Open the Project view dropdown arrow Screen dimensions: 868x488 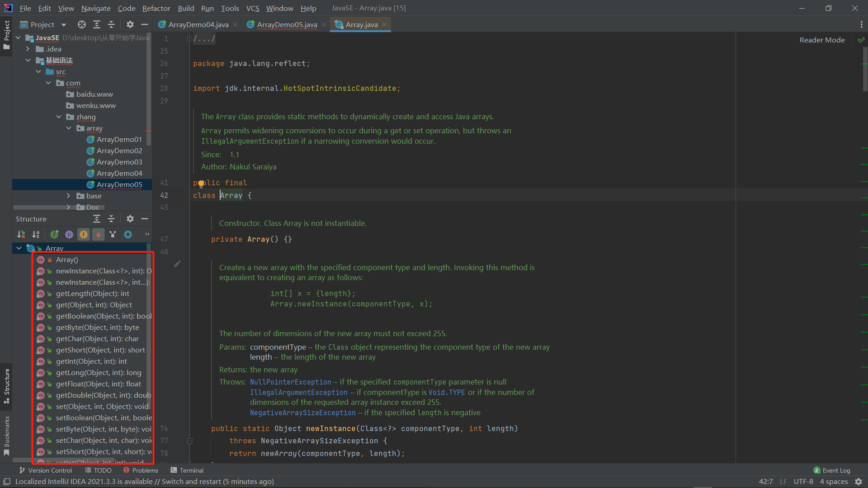(x=64, y=24)
